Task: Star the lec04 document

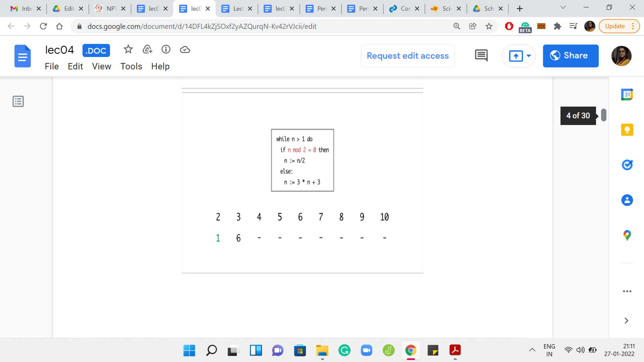Action: [128, 50]
